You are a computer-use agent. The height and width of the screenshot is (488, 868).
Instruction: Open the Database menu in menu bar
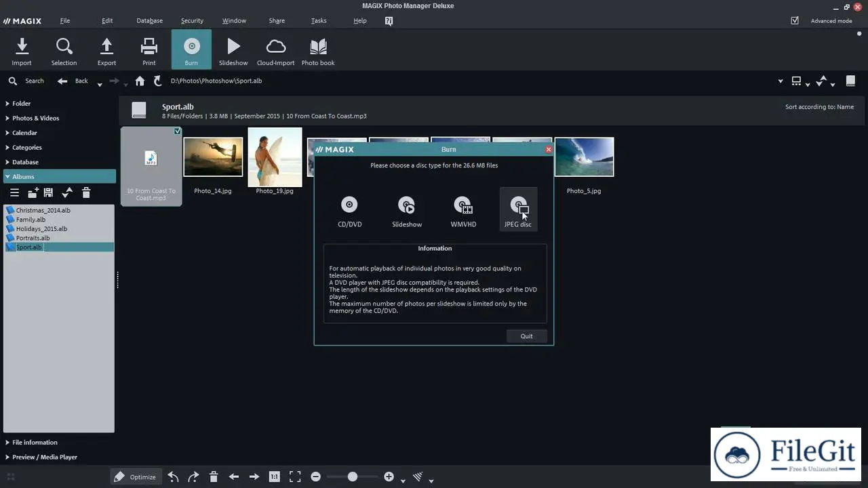pos(149,21)
